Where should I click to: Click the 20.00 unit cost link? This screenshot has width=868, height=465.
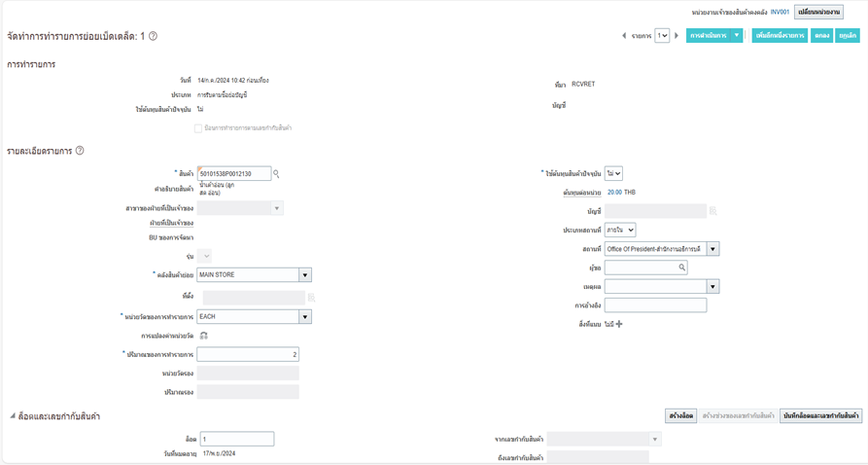click(614, 193)
